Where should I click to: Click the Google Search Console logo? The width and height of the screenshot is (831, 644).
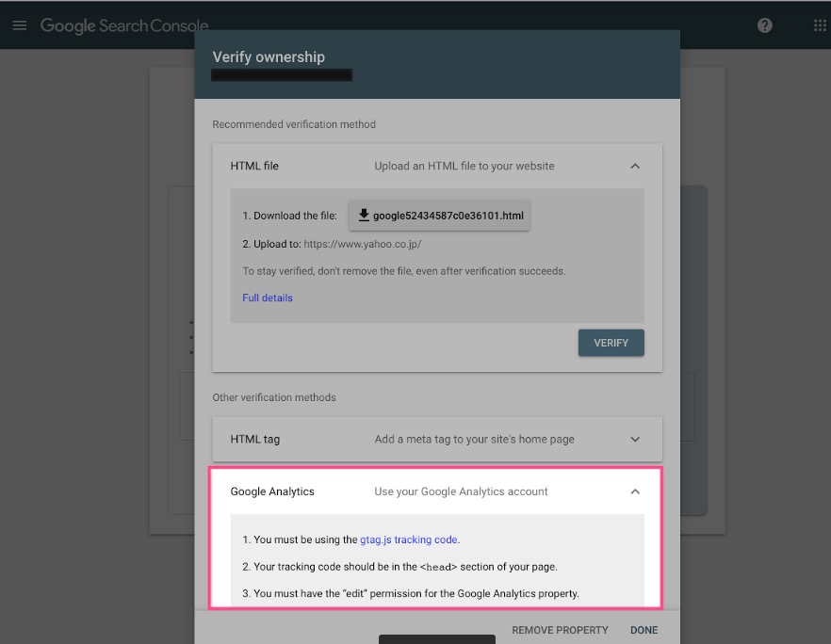pos(124,25)
